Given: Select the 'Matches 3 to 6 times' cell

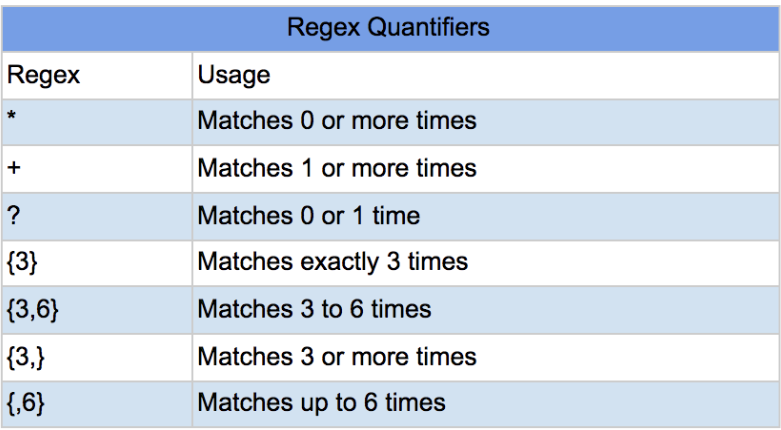Looking at the screenshot, I should [x=485, y=310].
